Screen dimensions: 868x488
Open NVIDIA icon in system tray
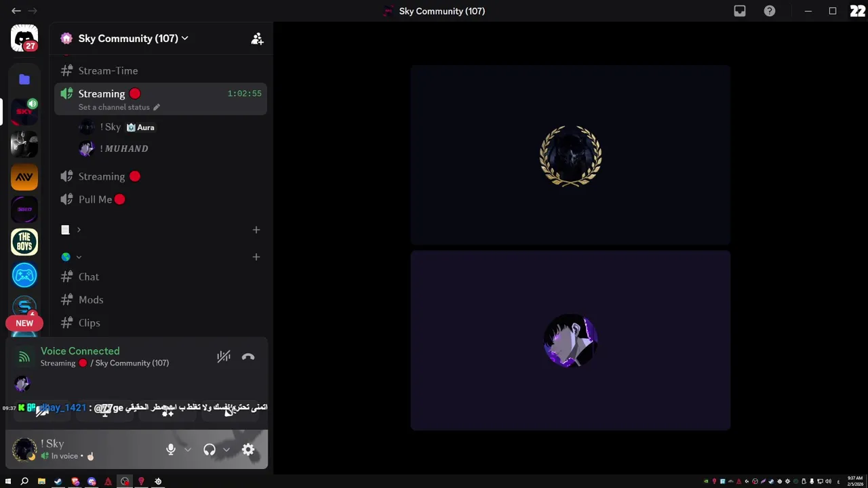[706, 481]
